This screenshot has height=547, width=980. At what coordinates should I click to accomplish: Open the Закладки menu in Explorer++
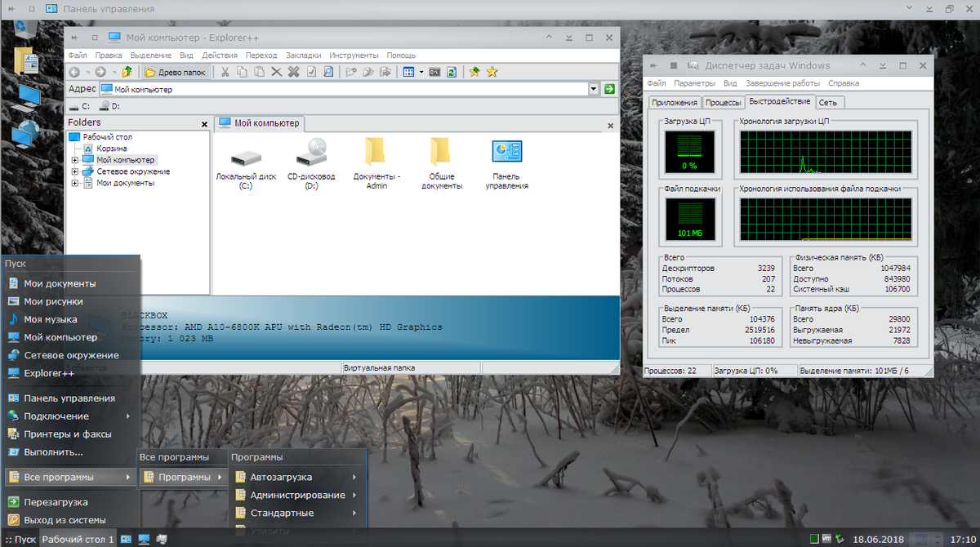[303, 55]
